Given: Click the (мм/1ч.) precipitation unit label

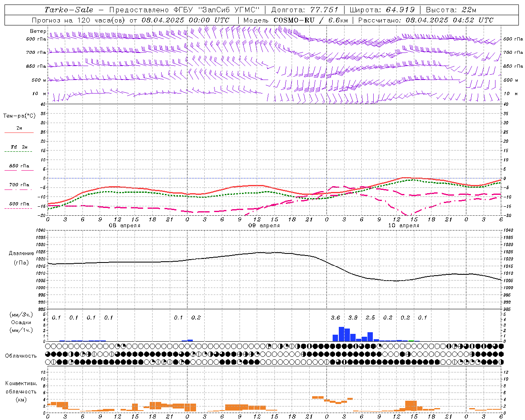Looking at the screenshot, I should click(x=21, y=331).
